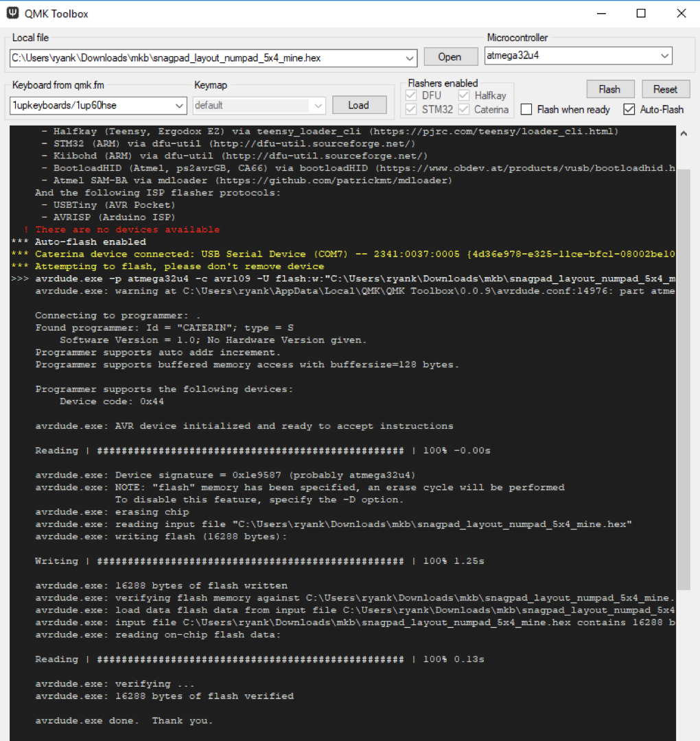
Task: Click the QMK Toolbox app icon
Action: tap(13, 13)
